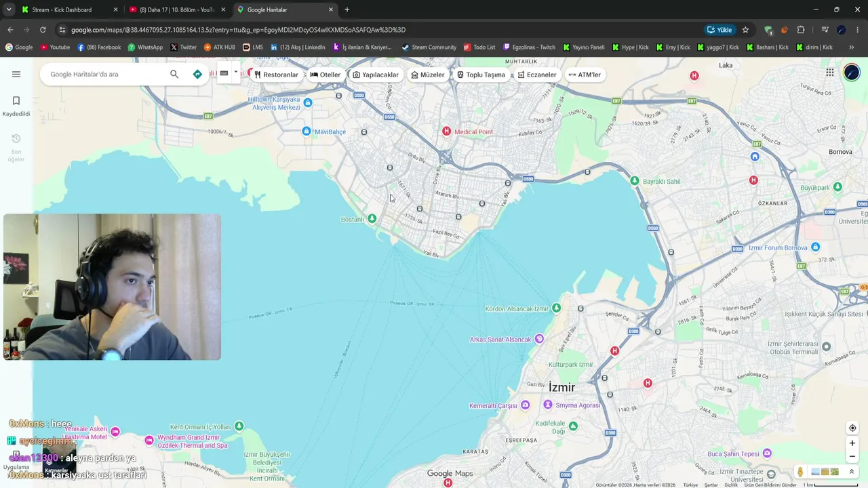Image resolution: width=868 pixels, height=488 pixels.
Task: Center map on your current location
Action: tap(852, 428)
